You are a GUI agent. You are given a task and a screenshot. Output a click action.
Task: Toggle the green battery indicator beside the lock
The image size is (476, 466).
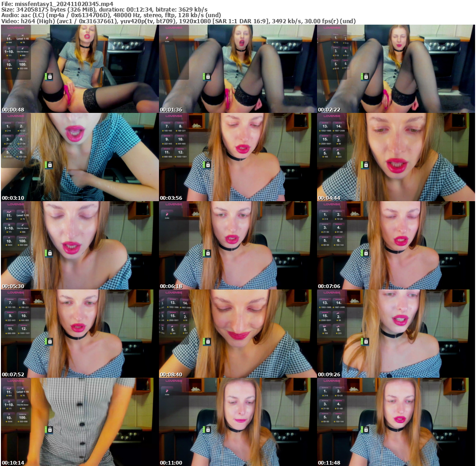click(46, 77)
